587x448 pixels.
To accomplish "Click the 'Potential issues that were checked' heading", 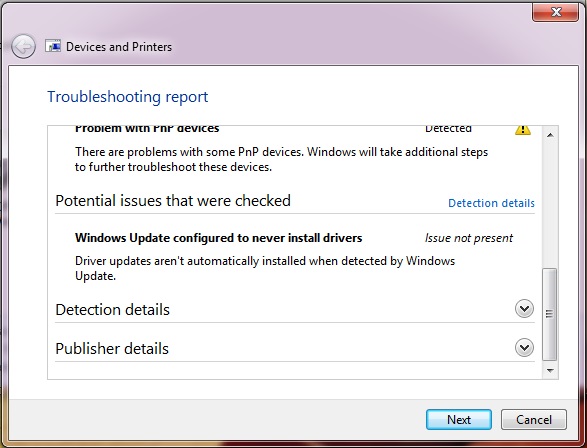I will 173,201.
